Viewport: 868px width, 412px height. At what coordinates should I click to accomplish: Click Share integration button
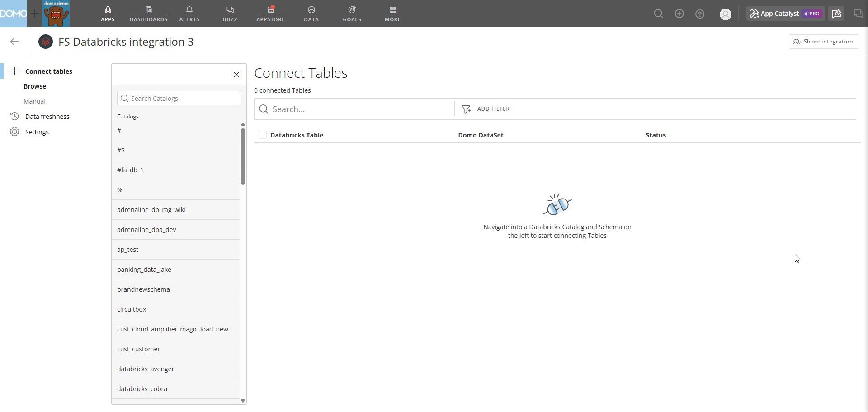pos(824,42)
